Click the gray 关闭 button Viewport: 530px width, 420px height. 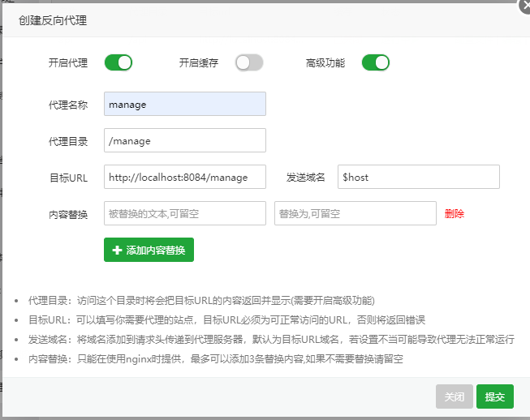(454, 396)
